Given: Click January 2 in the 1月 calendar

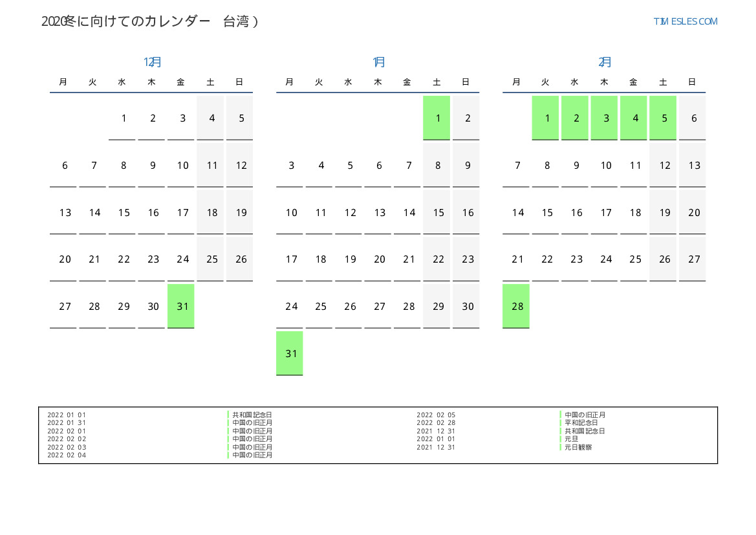Looking at the screenshot, I should 466,118.
